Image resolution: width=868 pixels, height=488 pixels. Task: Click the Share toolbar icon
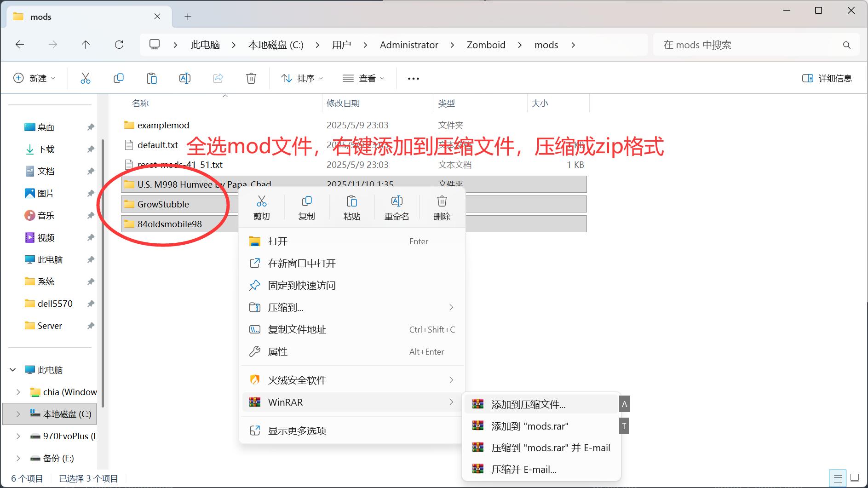tap(218, 78)
